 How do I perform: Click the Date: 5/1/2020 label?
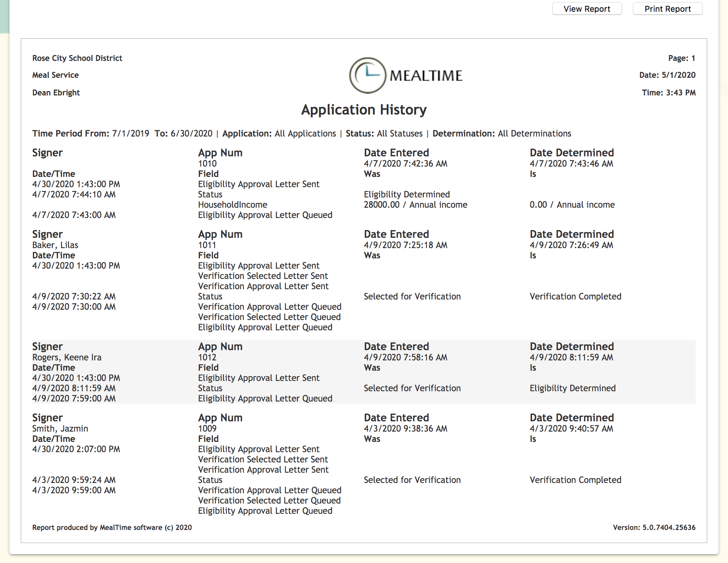pos(667,75)
